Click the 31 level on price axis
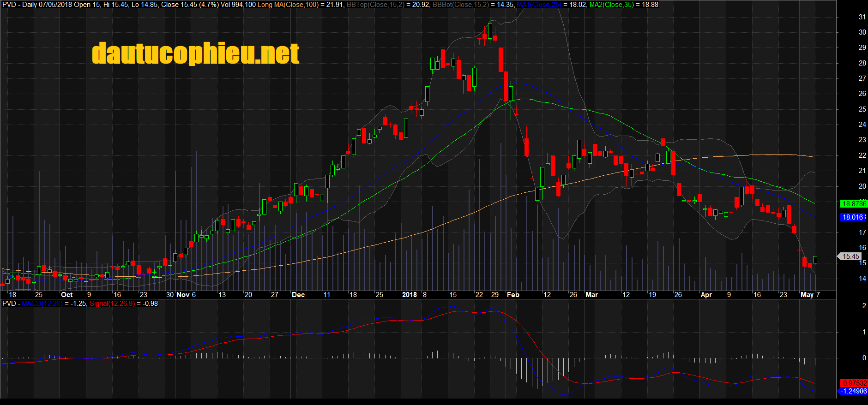The image size is (868, 405). 862,17
